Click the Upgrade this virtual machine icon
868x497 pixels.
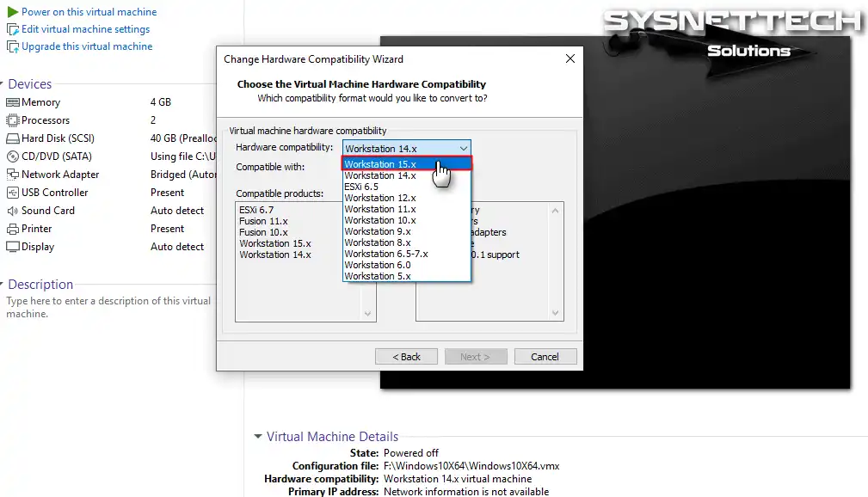point(12,46)
